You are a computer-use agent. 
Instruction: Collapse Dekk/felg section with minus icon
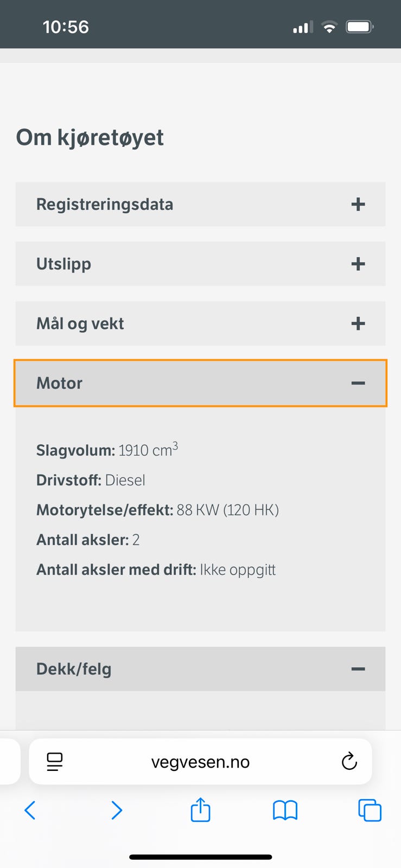[x=358, y=669]
